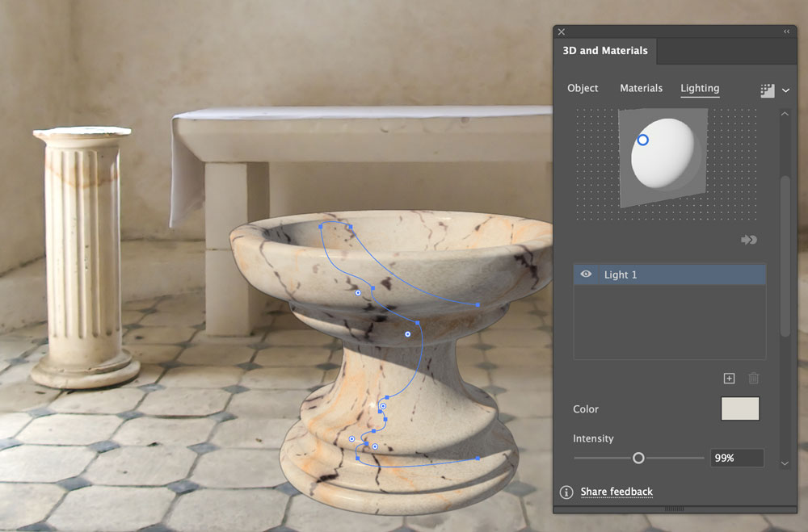Open the light Color swatch
This screenshot has width=808, height=532.
740,408
